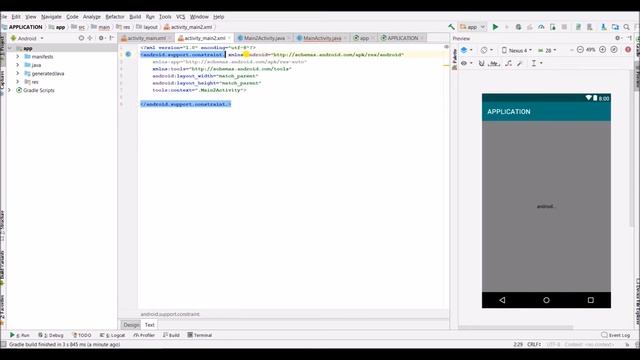Open the Edit menu
The height and width of the screenshot is (360, 640).
tap(16, 17)
